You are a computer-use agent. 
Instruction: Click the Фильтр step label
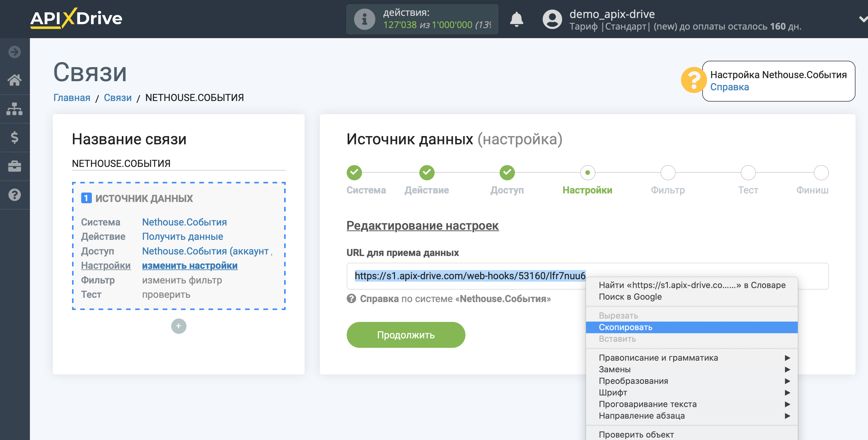(667, 190)
